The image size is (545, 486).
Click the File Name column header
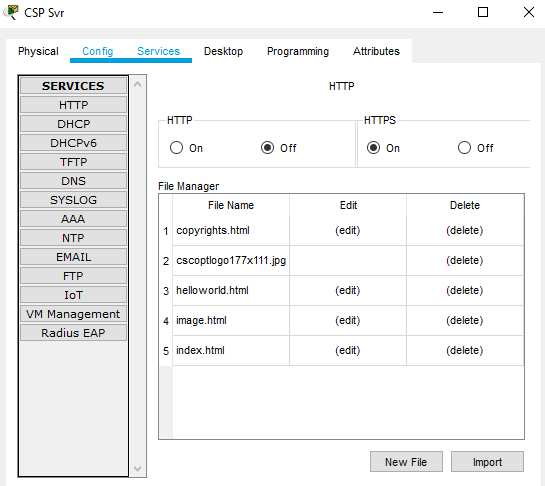click(x=231, y=205)
